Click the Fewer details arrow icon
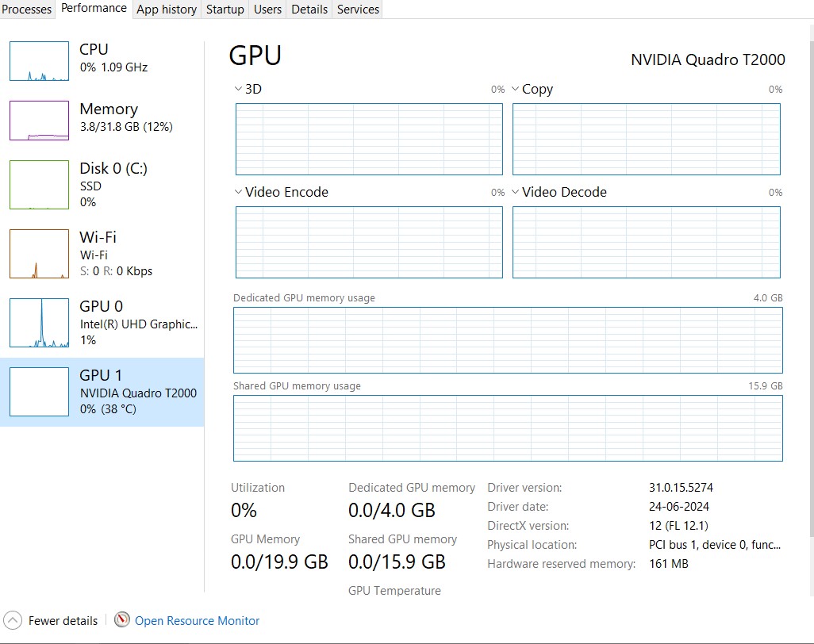Viewport: 814px width, 644px height. (x=13, y=621)
